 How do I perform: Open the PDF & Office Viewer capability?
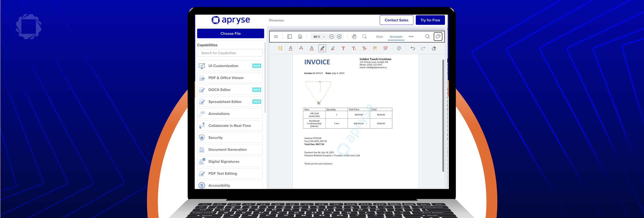[x=230, y=78]
